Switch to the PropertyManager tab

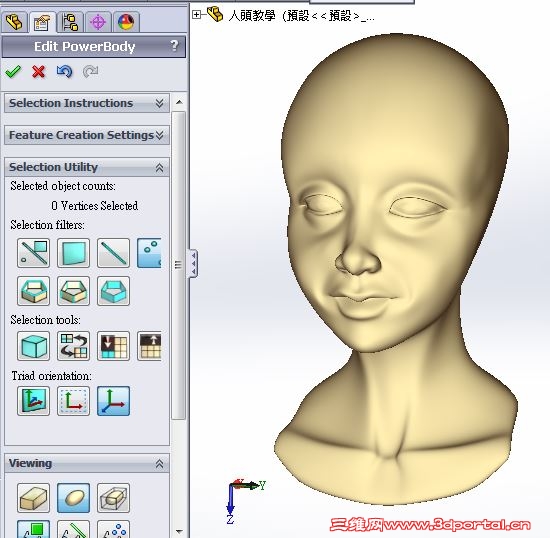click(x=42, y=22)
